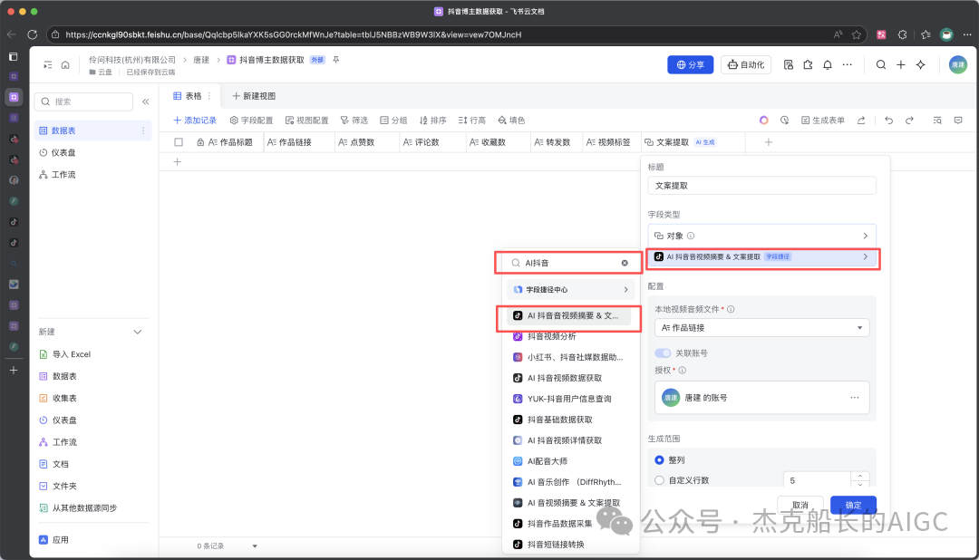This screenshot has height=560, width=979.
Task: Open the 排序 sort tool
Action: pyautogui.click(x=432, y=121)
